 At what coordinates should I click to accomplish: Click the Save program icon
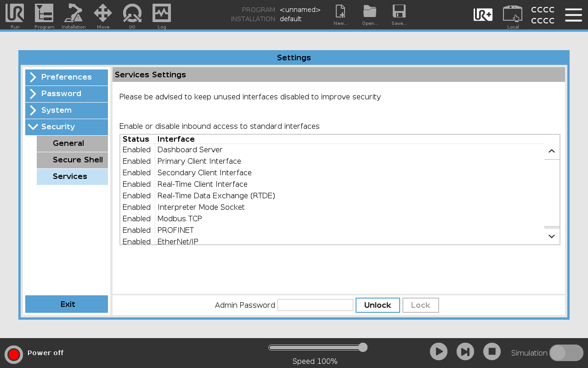click(x=399, y=14)
